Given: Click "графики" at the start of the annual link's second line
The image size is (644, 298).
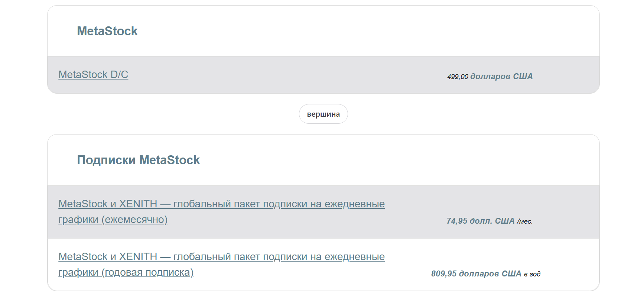Looking at the screenshot, I should click(x=78, y=272).
